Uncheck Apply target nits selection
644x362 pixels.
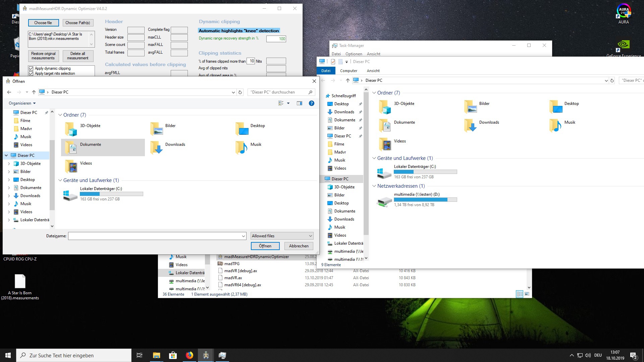31,73
